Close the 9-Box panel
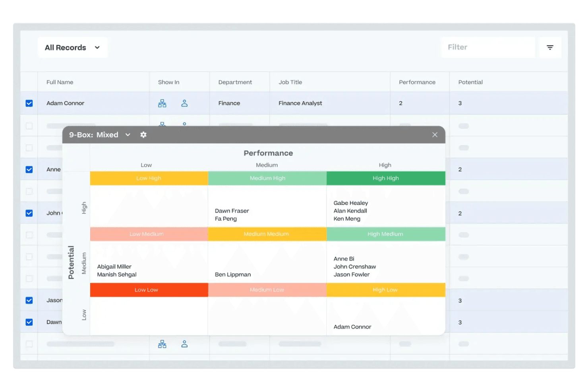The width and height of the screenshot is (588, 392). pyautogui.click(x=435, y=135)
